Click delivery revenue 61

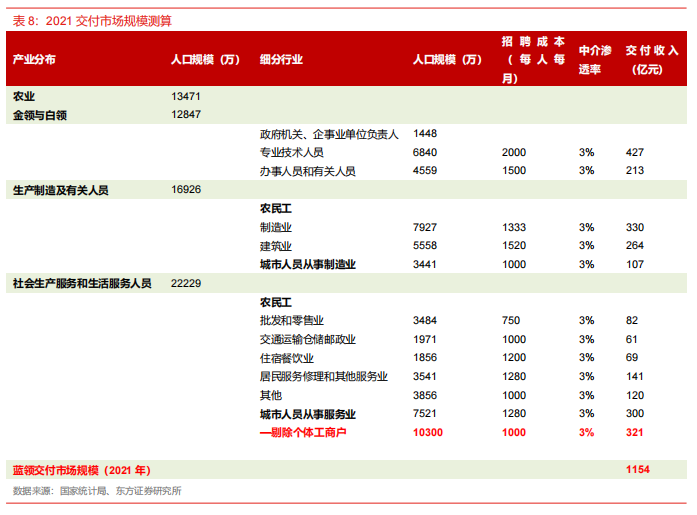point(632,339)
